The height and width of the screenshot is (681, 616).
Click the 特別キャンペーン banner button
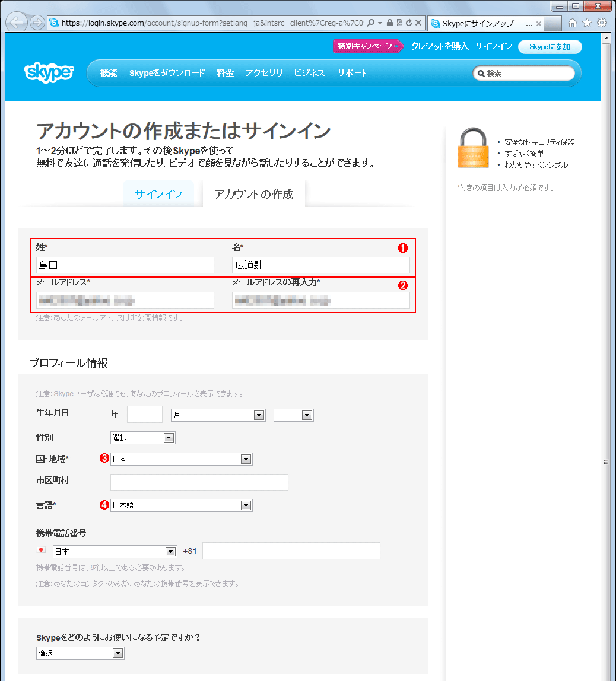point(368,46)
